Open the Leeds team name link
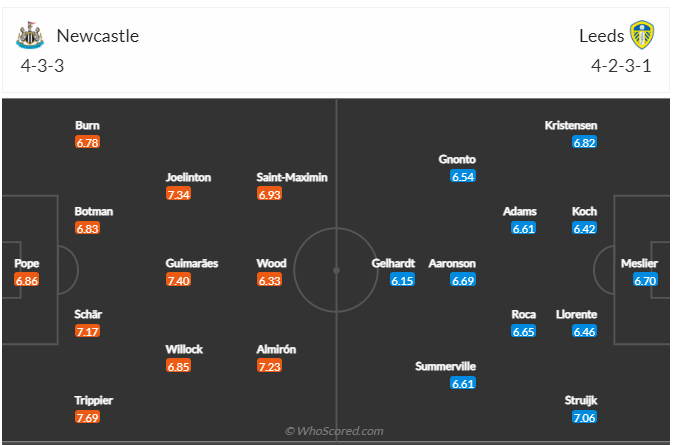Image resolution: width=673 pixels, height=445 pixels. (x=601, y=36)
